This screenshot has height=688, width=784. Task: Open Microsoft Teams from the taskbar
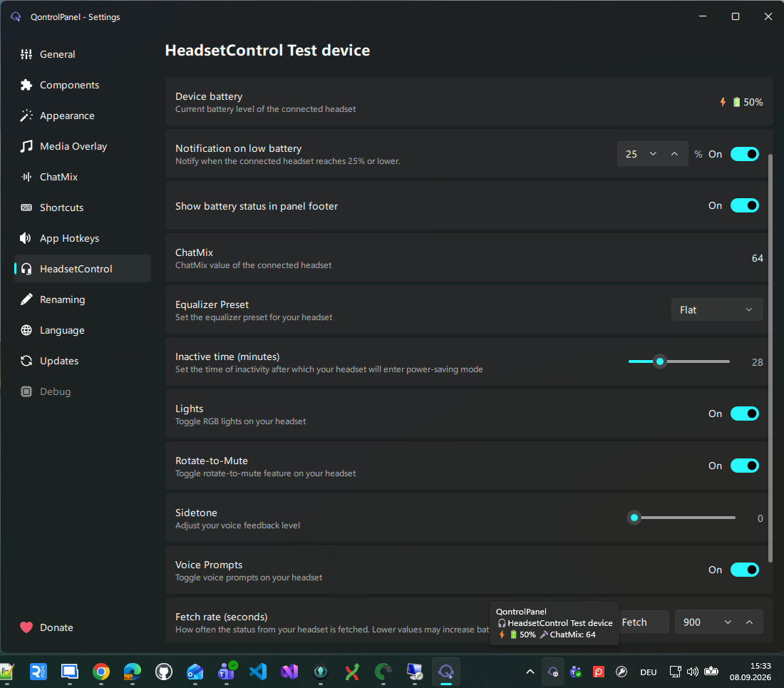tap(227, 672)
